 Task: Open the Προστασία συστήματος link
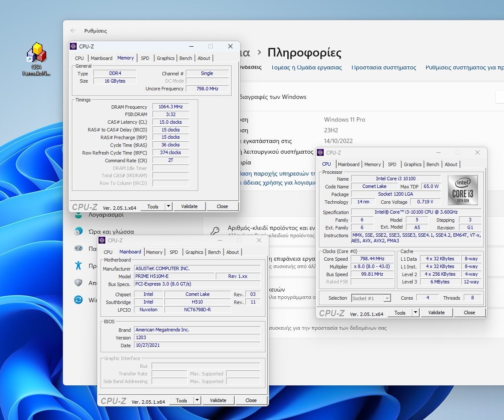point(384,68)
